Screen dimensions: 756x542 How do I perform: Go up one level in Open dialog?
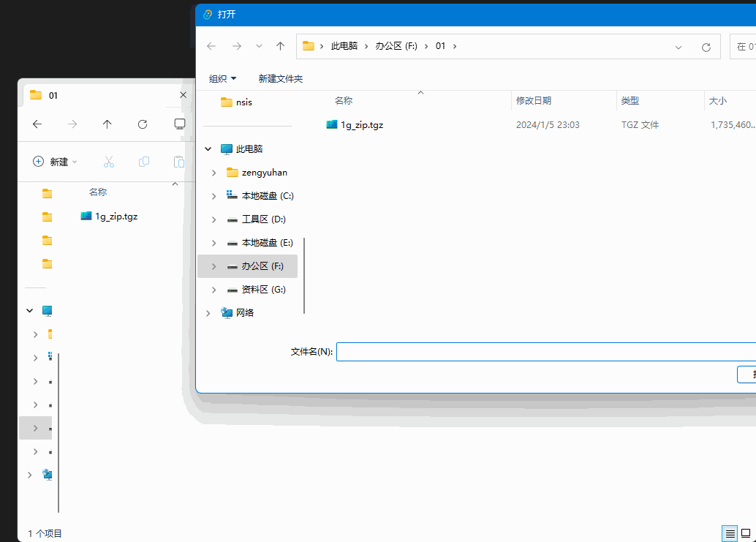pos(280,46)
